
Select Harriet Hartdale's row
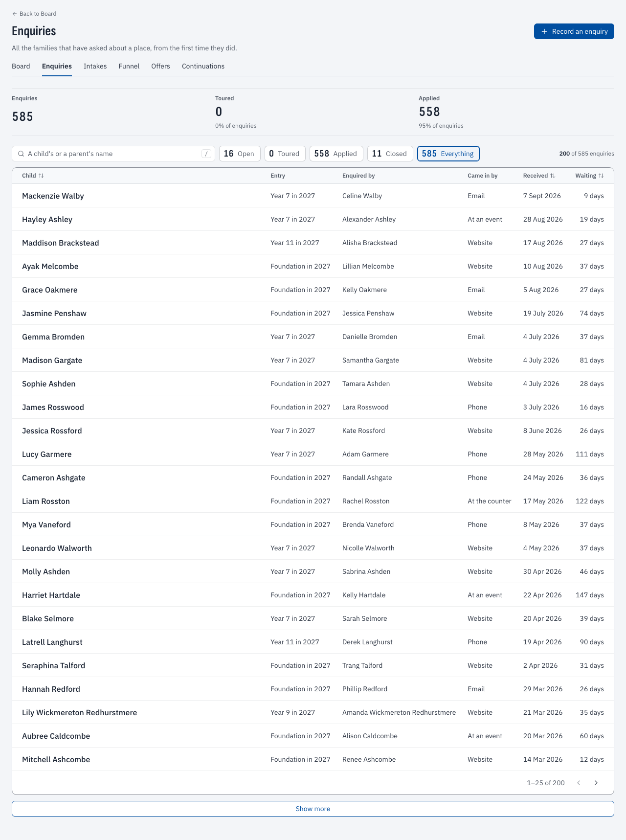click(x=313, y=595)
